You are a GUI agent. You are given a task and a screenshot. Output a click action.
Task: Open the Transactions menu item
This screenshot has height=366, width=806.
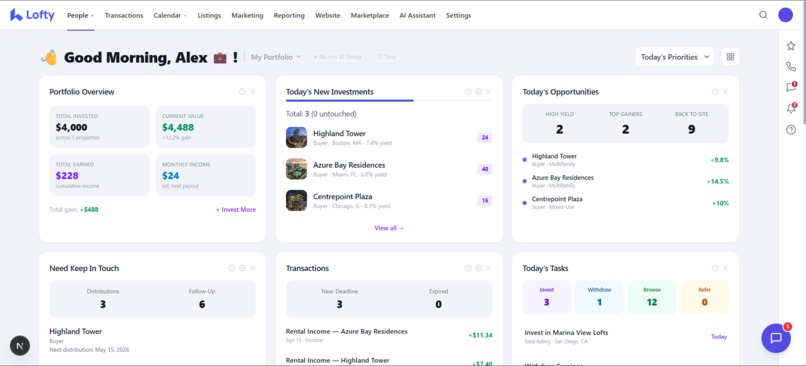pyautogui.click(x=124, y=15)
